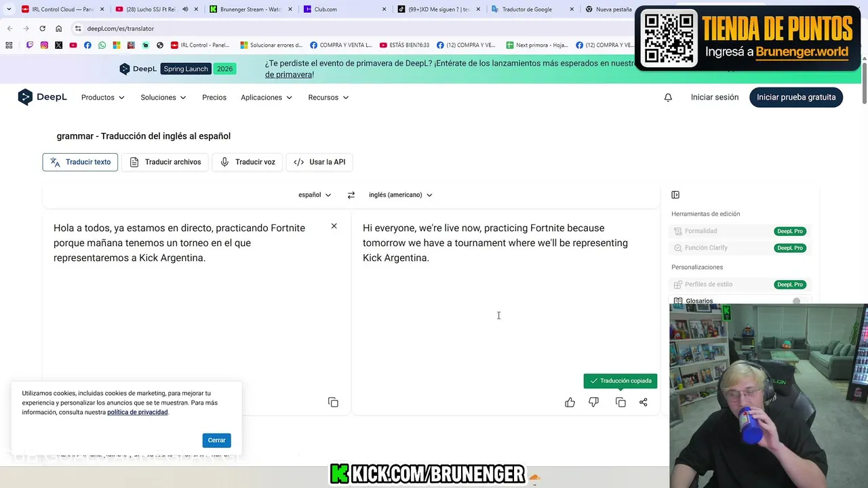Open the WhatsApp bookmark icon
This screenshot has width=868, height=488.
[102, 45]
